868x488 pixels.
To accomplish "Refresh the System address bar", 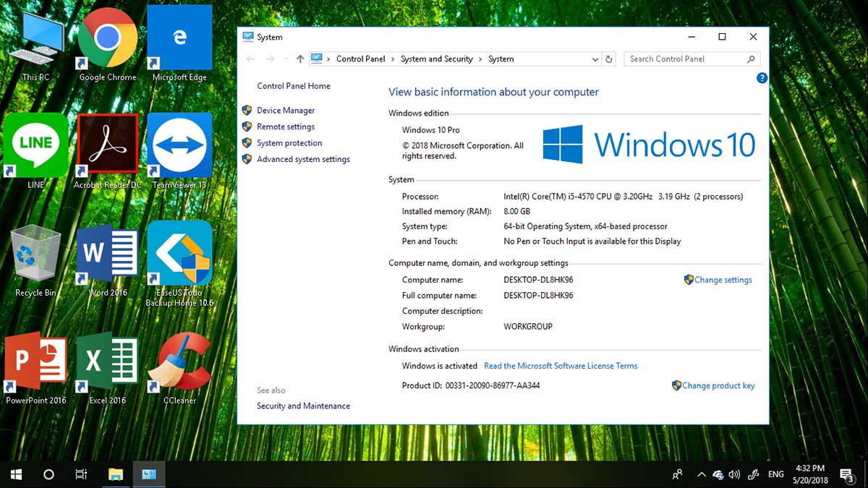I will coord(609,59).
